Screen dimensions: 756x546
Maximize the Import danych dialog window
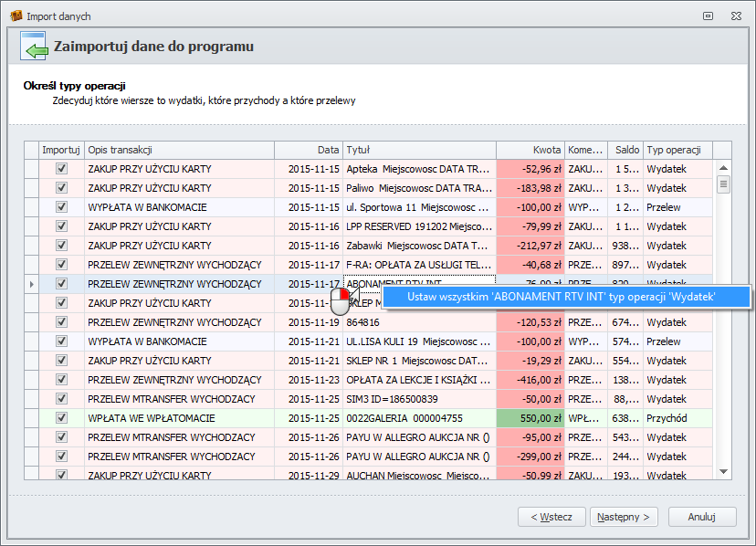click(708, 16)
